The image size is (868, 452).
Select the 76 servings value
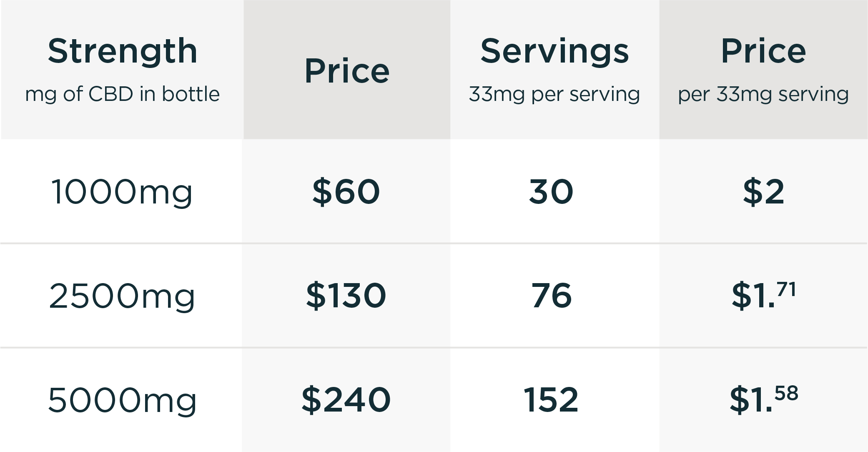[x=551, y=296]
